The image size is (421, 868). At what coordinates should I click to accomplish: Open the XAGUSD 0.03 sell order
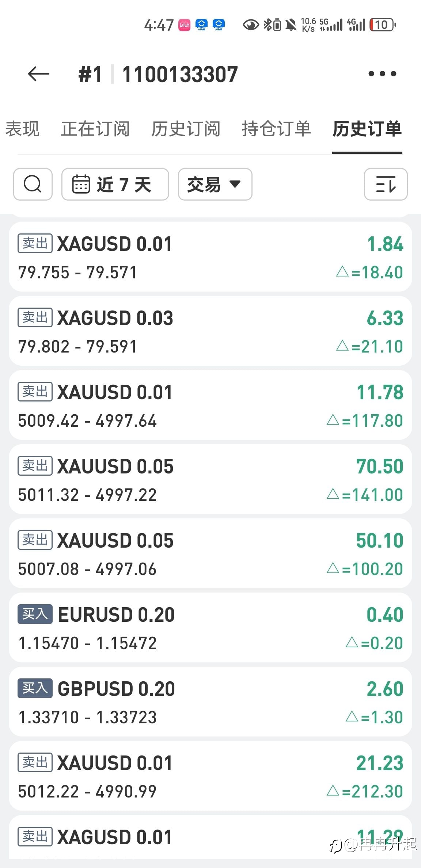coord(210,331)
